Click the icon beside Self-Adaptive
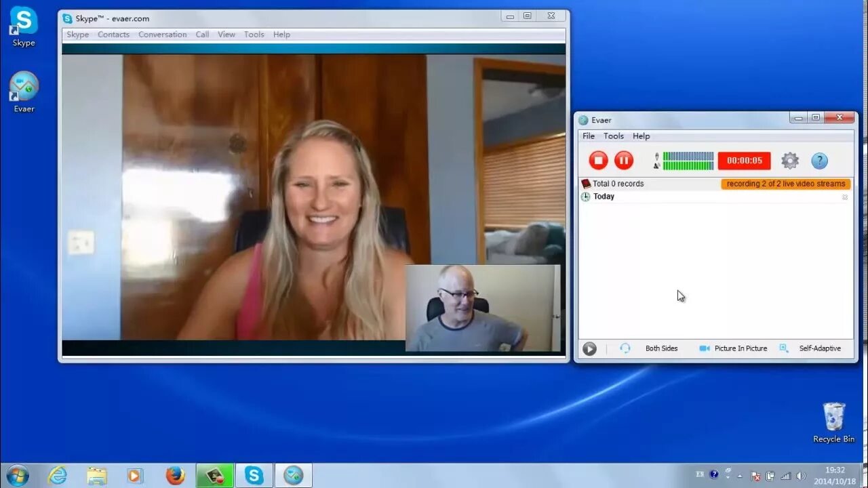This screenshot has width=868, height=488. tap(784, 348)
